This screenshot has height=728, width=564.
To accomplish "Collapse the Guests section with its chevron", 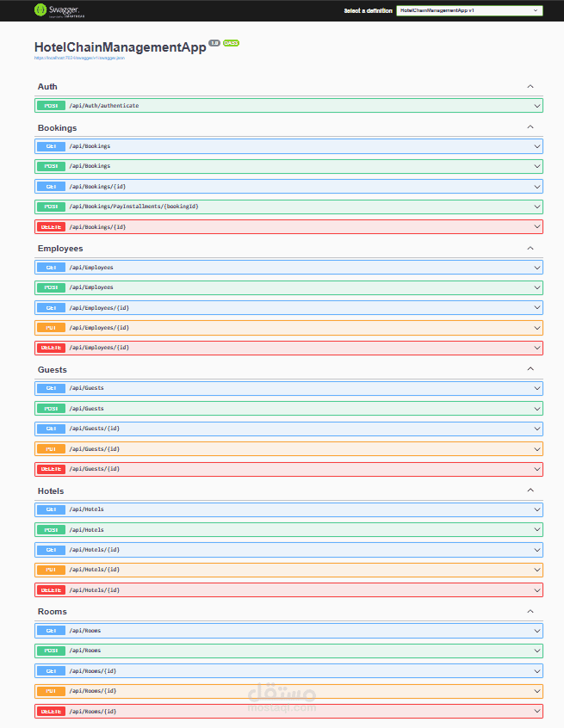I will [530, 368].
